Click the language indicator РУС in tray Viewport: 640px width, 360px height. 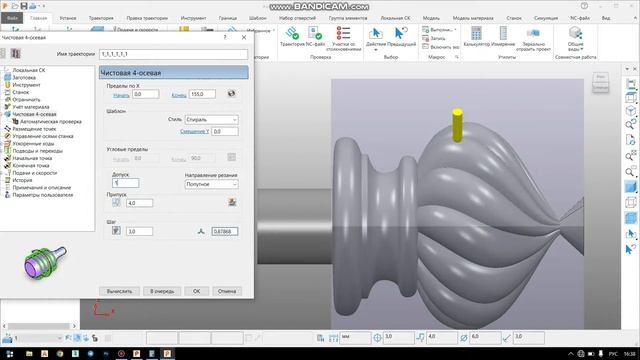coord(613,354)
